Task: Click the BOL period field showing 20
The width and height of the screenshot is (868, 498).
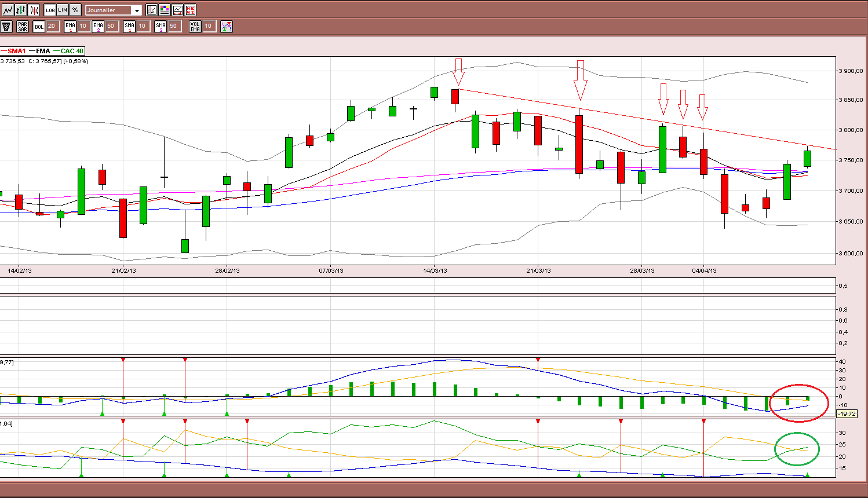Action: coord(52,26)
